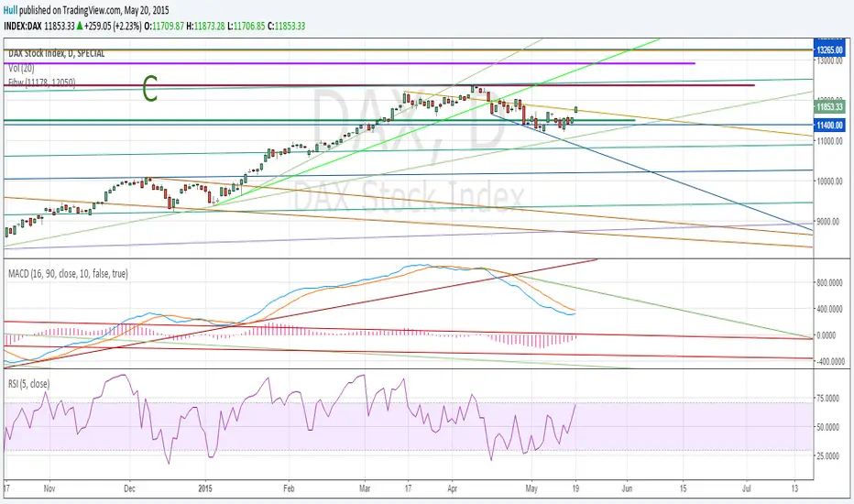
Task: Click the 11000.00 price axis value
Action: pyautogui.click(x=828, y=141)
